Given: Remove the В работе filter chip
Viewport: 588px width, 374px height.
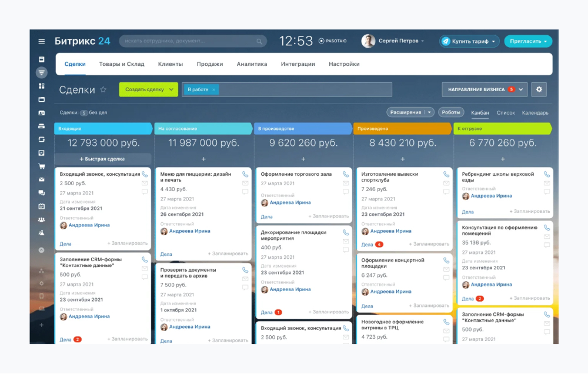Looking at the screenshot, I should click(213, 89).
